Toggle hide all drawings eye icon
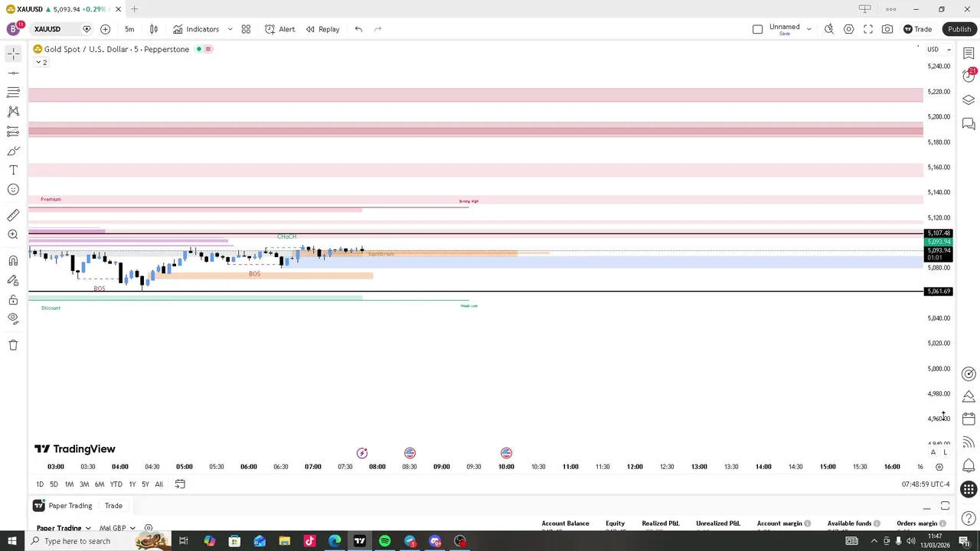 coord(13,318)
